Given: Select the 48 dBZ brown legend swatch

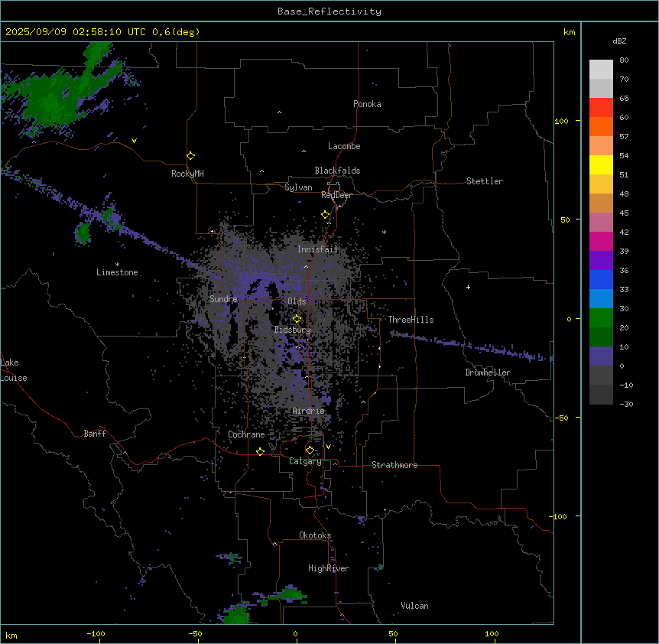Looking at the screenshot, I should point(601,203).
